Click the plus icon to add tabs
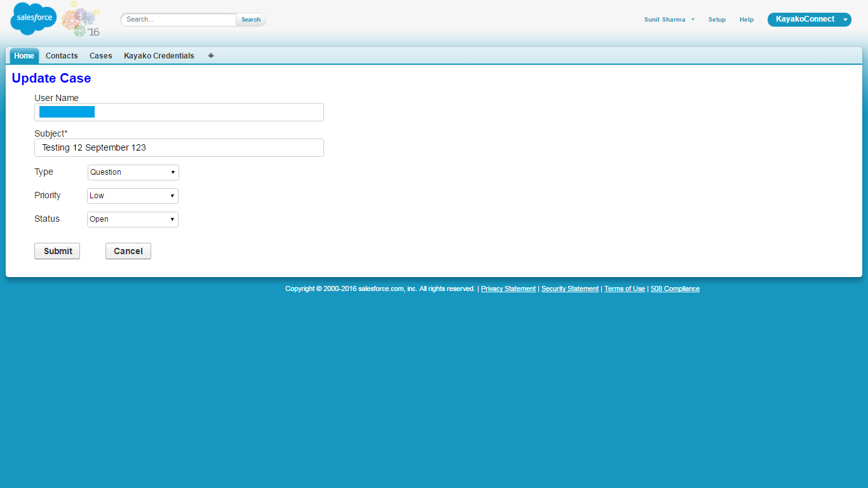 click(x=211, y=56)
